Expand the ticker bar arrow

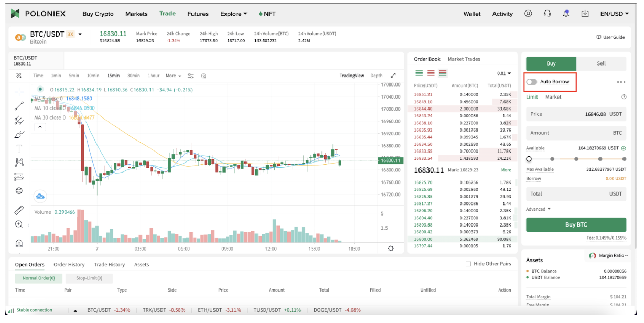(x=75, y=310)
